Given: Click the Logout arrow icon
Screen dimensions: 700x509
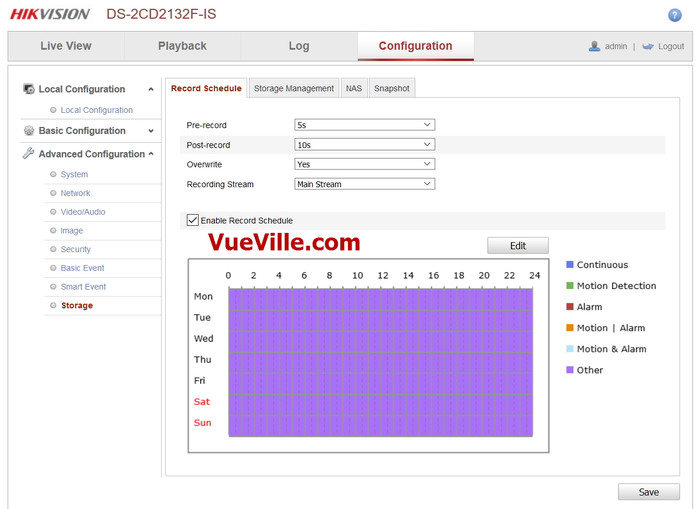Looking at the screenshot, I should 648,46.
